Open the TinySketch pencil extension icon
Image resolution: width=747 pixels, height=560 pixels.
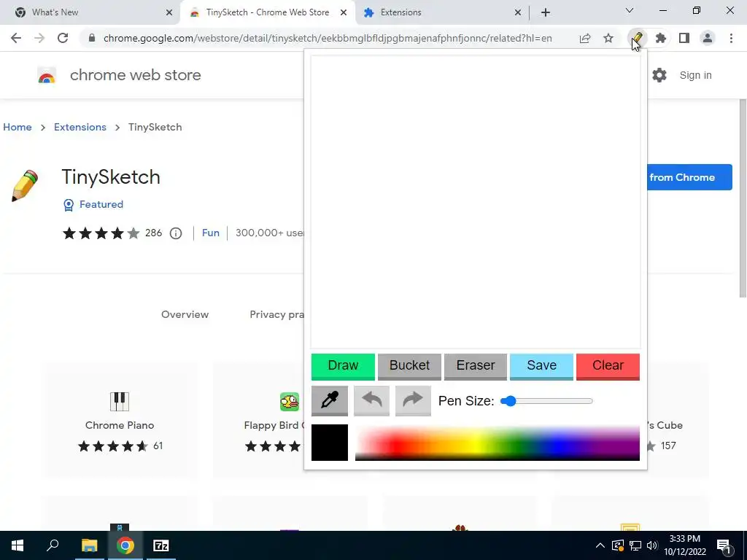(638, 38)
